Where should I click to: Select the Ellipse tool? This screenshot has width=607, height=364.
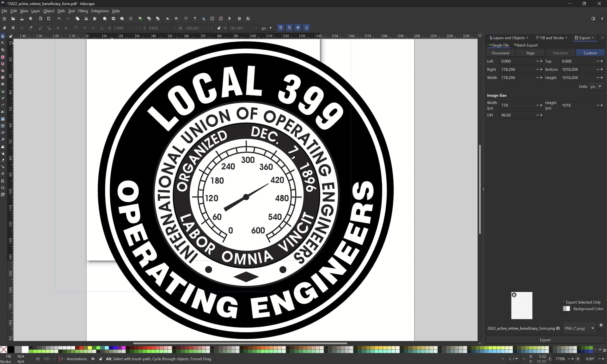coord(3,64)
